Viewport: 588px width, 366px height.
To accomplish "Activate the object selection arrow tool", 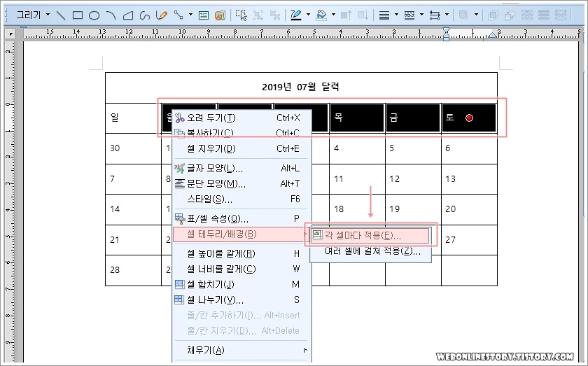I will (x=241, y=15).
